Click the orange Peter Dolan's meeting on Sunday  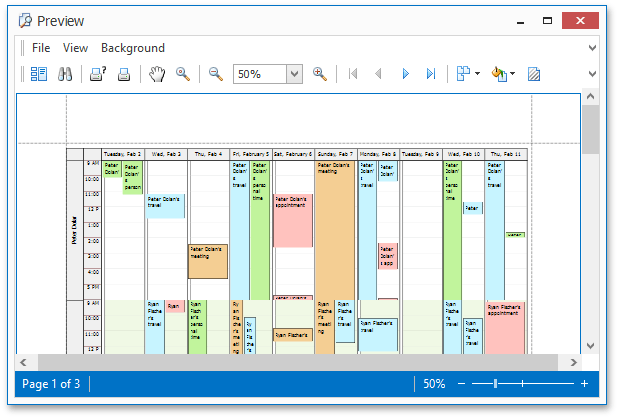click(x=335, y=229)
